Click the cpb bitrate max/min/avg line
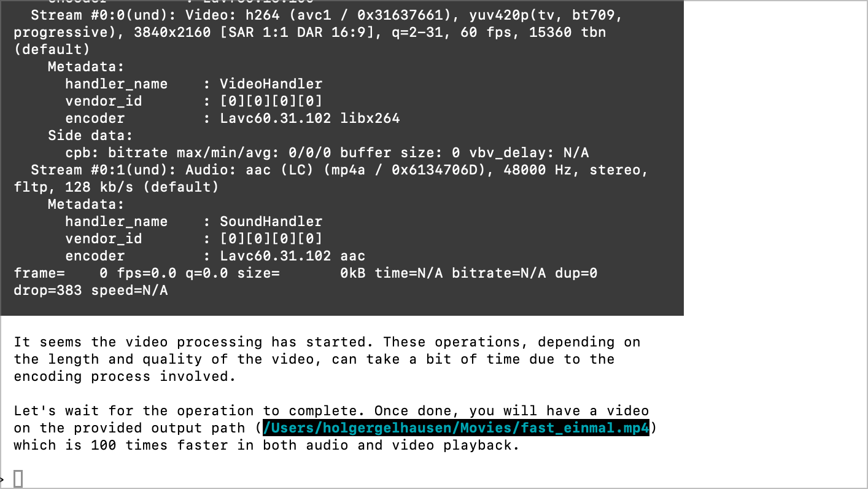868x489 pixels. [x=327, y=153]
